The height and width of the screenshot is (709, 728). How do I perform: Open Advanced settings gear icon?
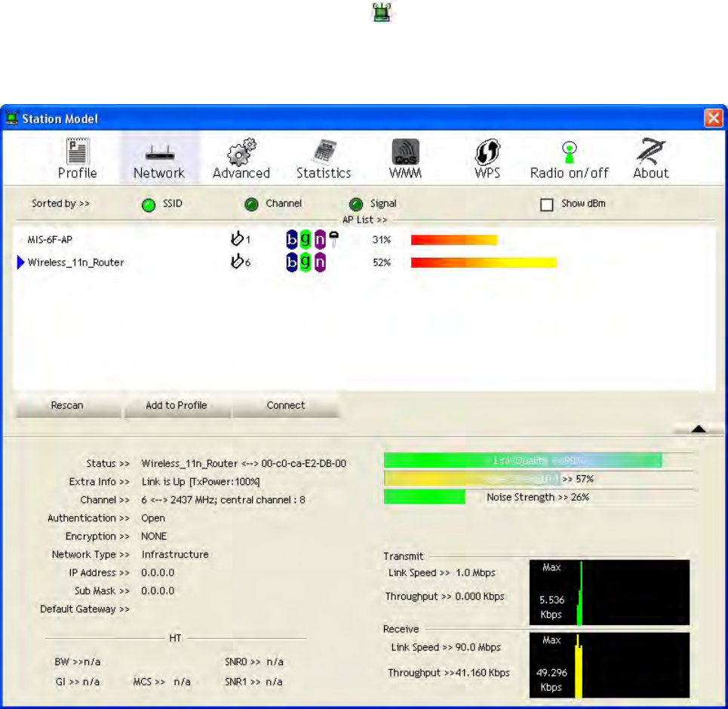pos(241,152)
